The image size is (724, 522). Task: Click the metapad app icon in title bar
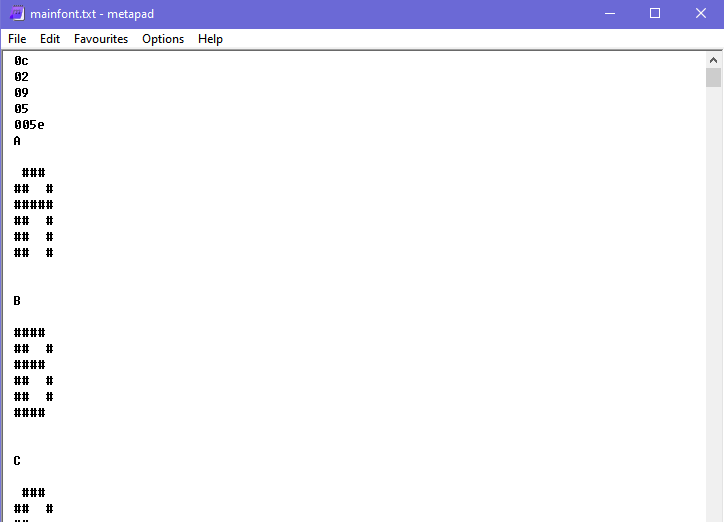pos(16,14)
